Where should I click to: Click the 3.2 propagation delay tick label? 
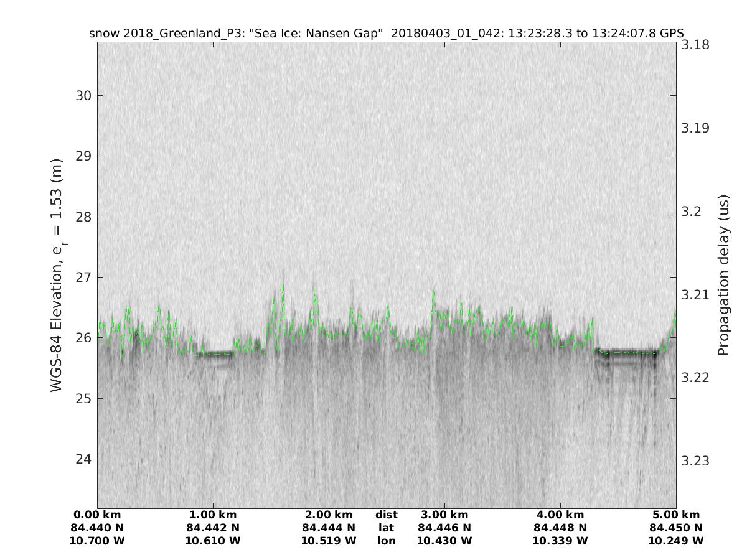(692, 212)
